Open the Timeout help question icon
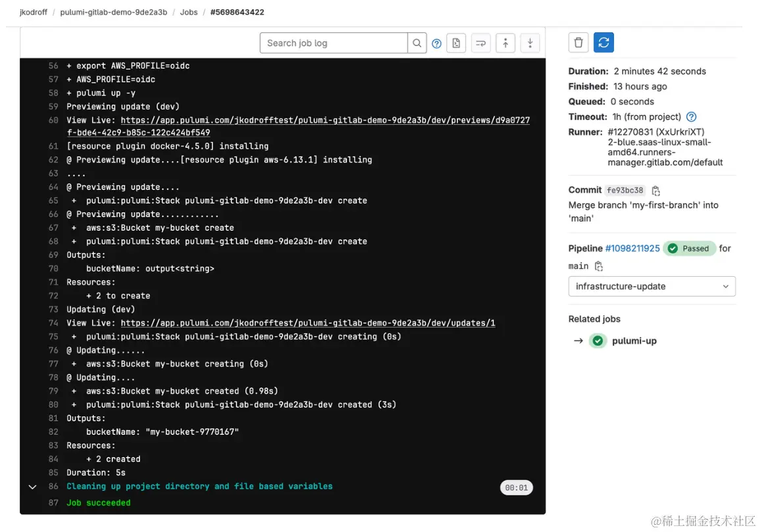Image resolution: width=760 pixels, height=532 pixels. 691,117
